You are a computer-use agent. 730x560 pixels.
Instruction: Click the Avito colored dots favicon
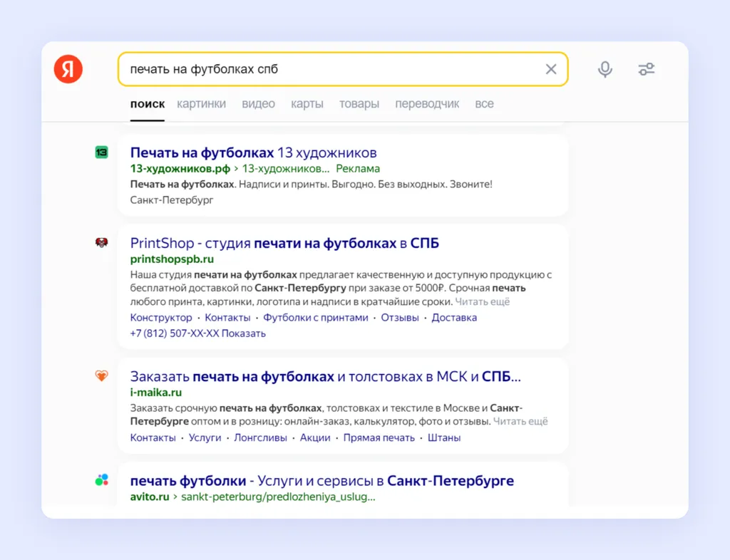tap(101, 479)
